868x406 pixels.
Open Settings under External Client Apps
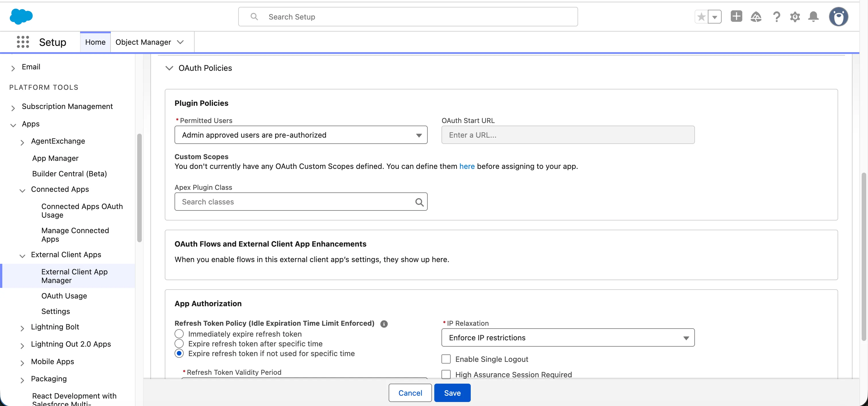coord(56,311)
